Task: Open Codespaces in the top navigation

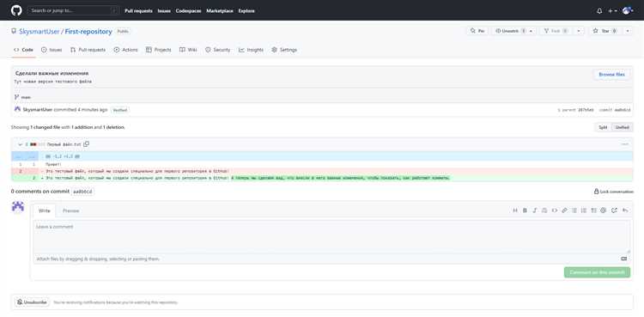Action: coord(189,10)
